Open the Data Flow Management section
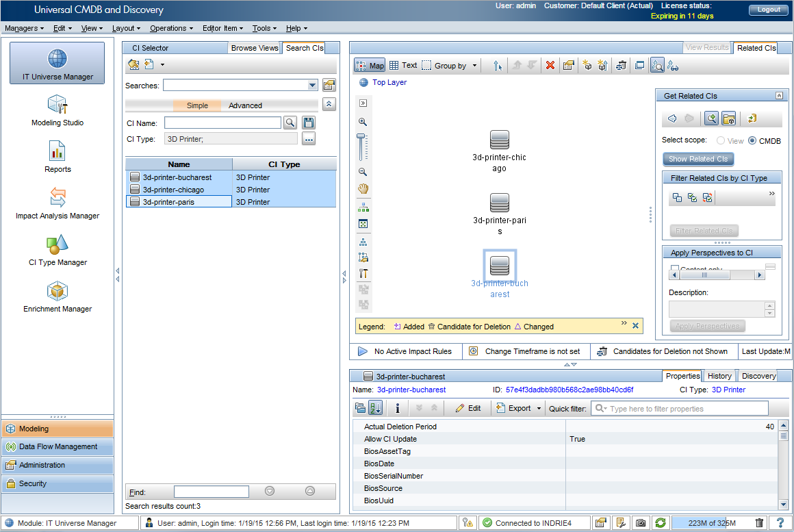 click(57, 447)
